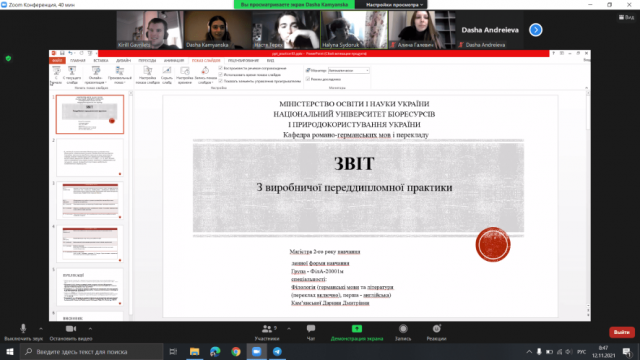Open the Zoom Reactions menu
Screen dimensions: 640x360
[x=436, y=332]
